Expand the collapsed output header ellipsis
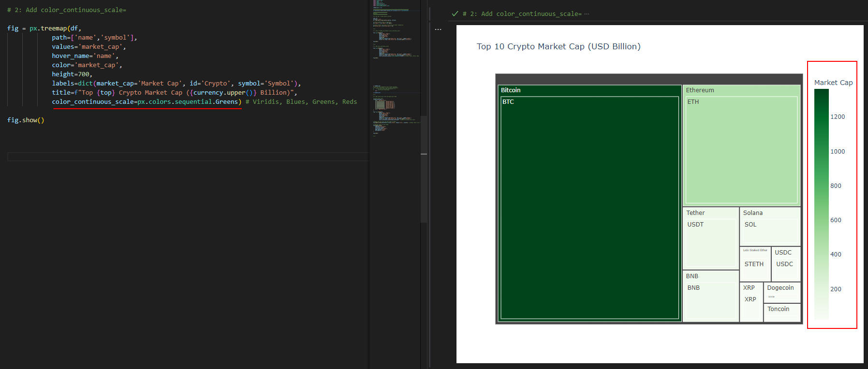The height and width of the screenshot is (369, 868). click(x=587, y=14)
